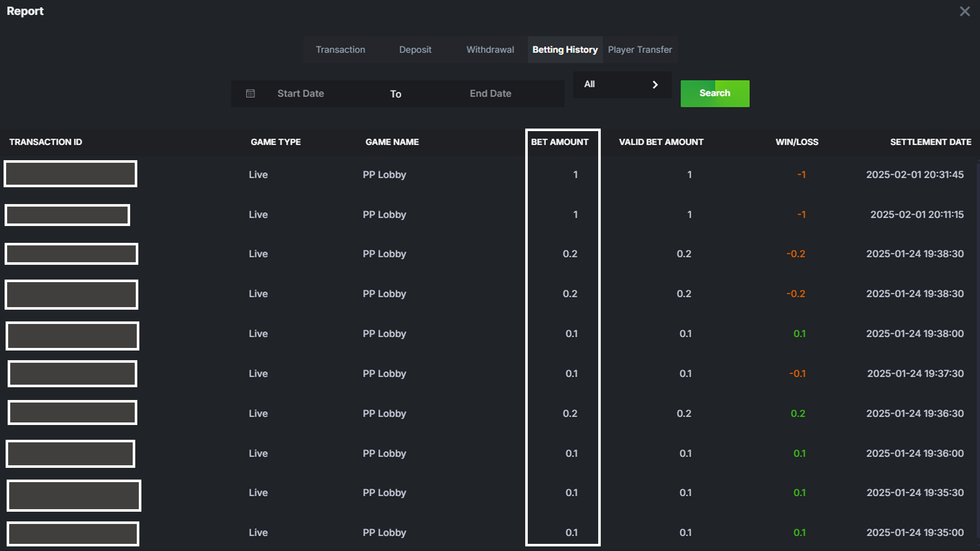The image size is (980, 551).
Task: Select row settled 2025-02-01 20:31:45
Action: coord(914,174)
